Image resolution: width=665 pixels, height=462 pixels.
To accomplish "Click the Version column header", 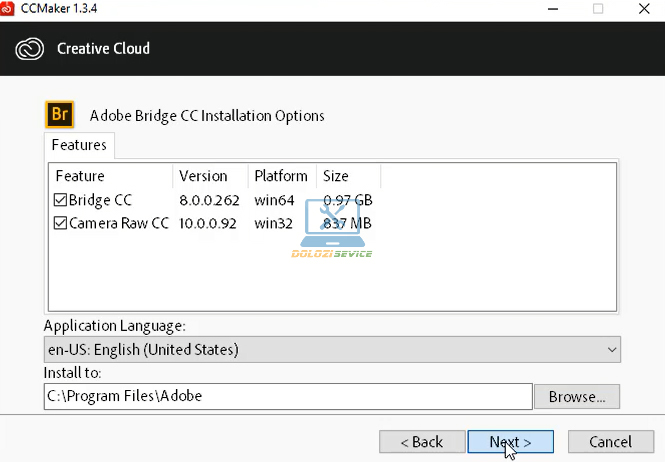I will pyautogui.click(x=210, y=176).
